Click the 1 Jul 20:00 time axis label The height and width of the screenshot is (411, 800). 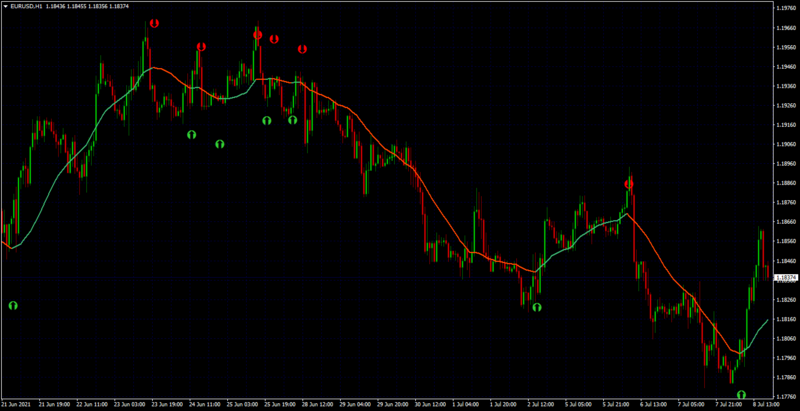click(506, 405)
